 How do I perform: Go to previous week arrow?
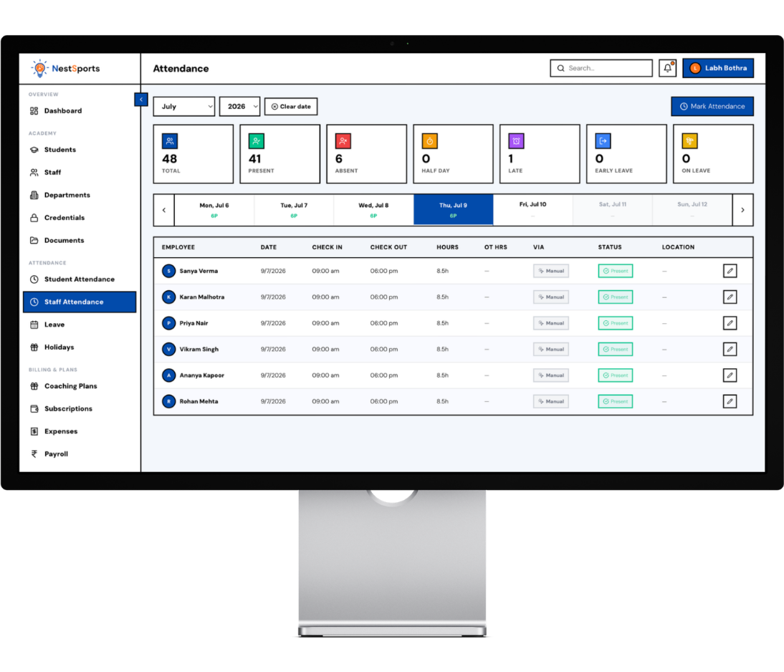(164, 210)
